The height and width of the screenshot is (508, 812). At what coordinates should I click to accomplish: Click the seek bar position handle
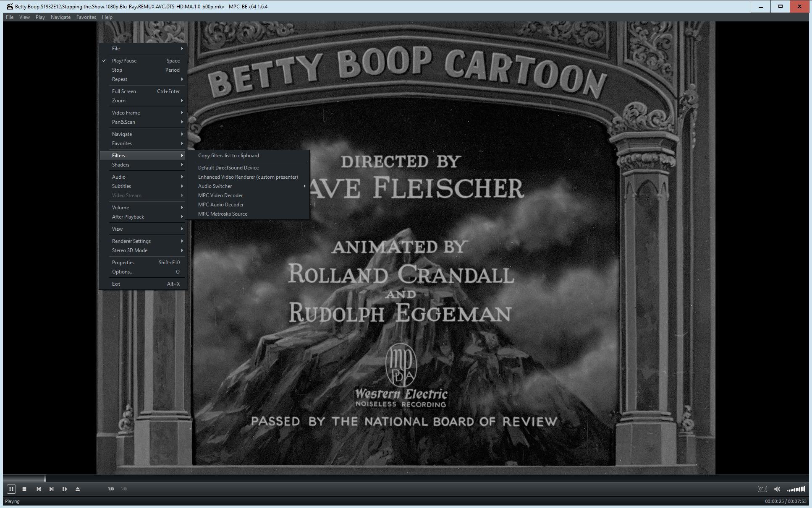coord(45,478)
